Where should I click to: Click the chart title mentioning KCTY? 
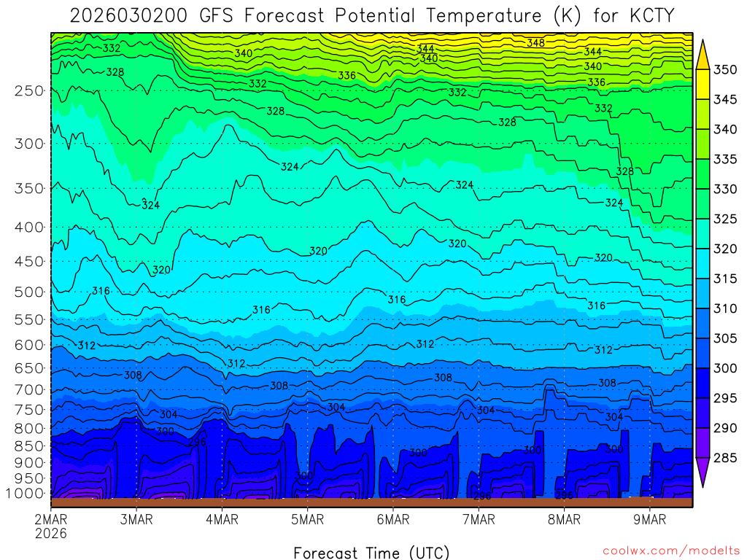pos(372,16)
